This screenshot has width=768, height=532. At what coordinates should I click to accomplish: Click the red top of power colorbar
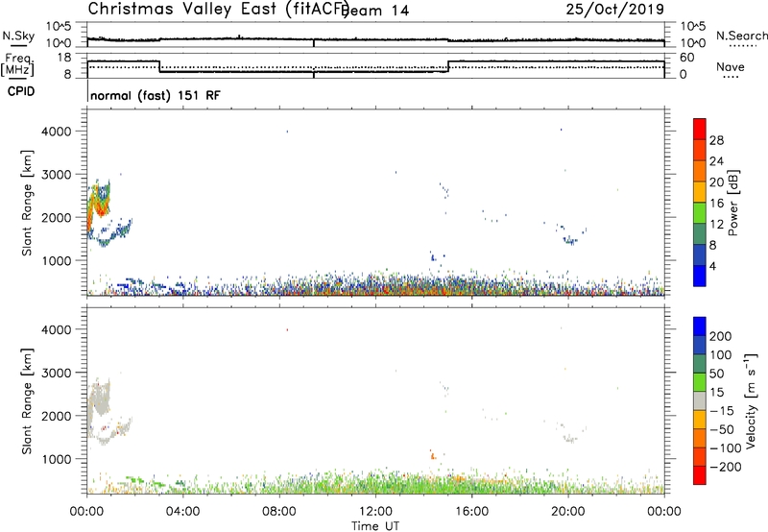(x=700, y=129)
